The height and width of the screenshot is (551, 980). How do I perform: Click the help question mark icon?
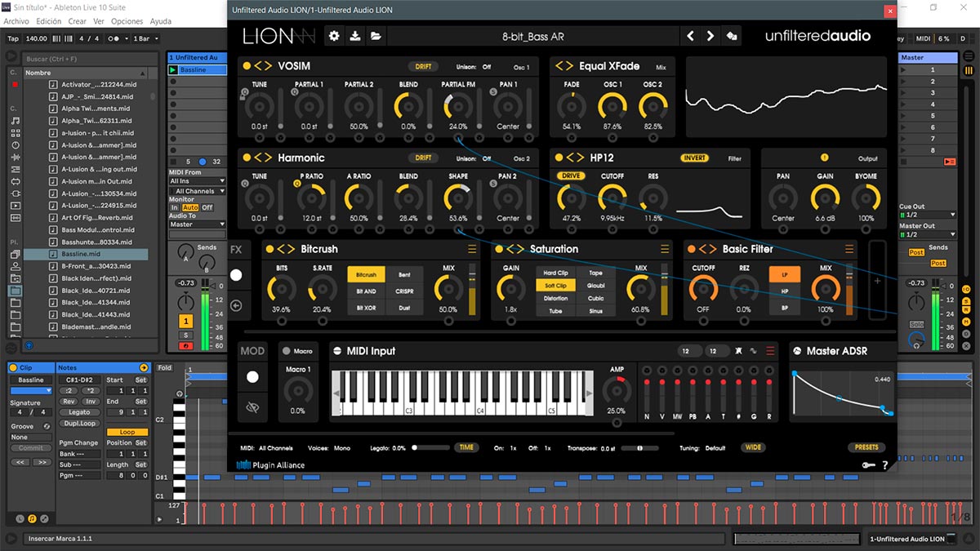click(x=885, y=465)
